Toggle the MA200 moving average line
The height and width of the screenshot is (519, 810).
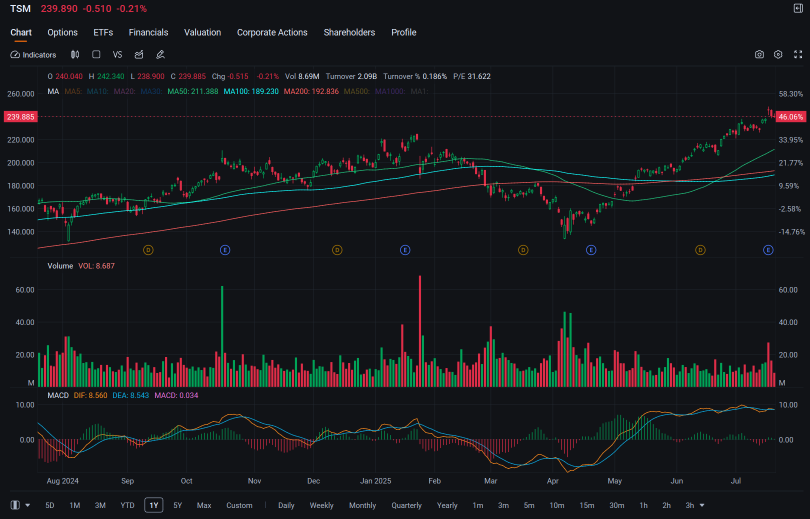click(x=311, y=91)
